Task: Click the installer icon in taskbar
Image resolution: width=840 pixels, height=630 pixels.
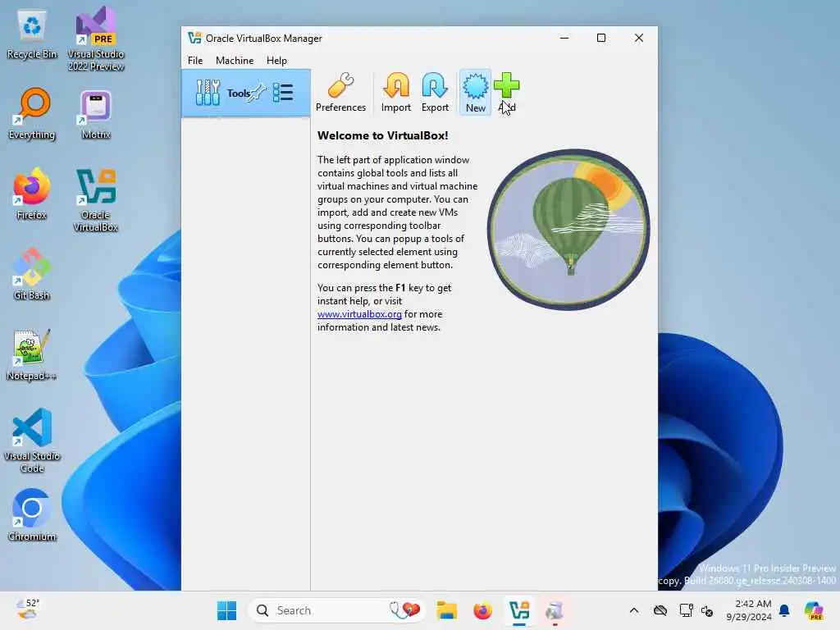Action: (x=555, y=610)
